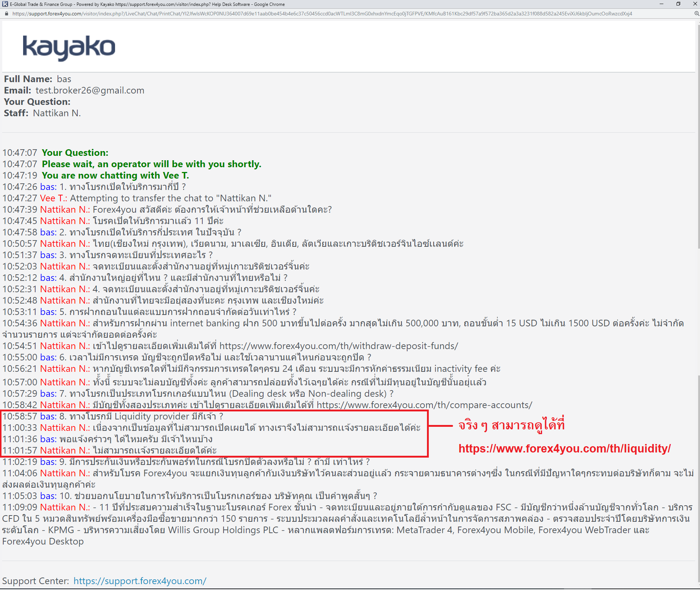Click the Kayako favicon in the title bar
Viewport: 700px width, 594px height.
(x=5, y=4)
